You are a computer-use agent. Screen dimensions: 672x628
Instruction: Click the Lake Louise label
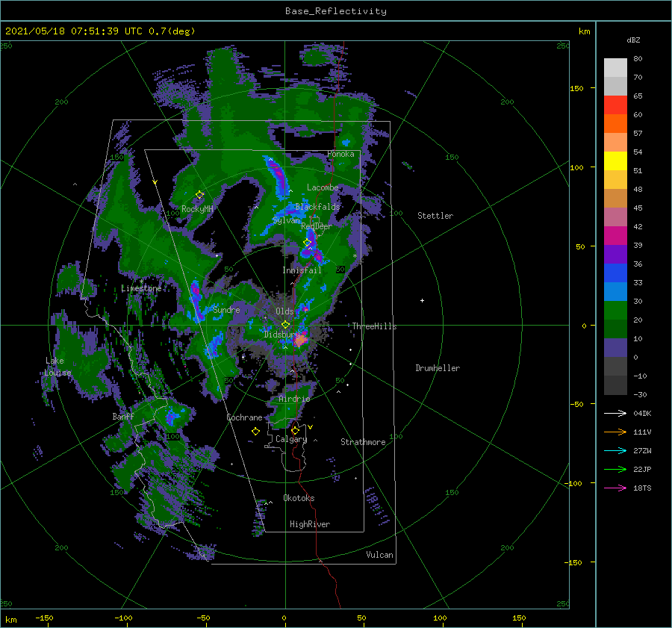[57, 367]
